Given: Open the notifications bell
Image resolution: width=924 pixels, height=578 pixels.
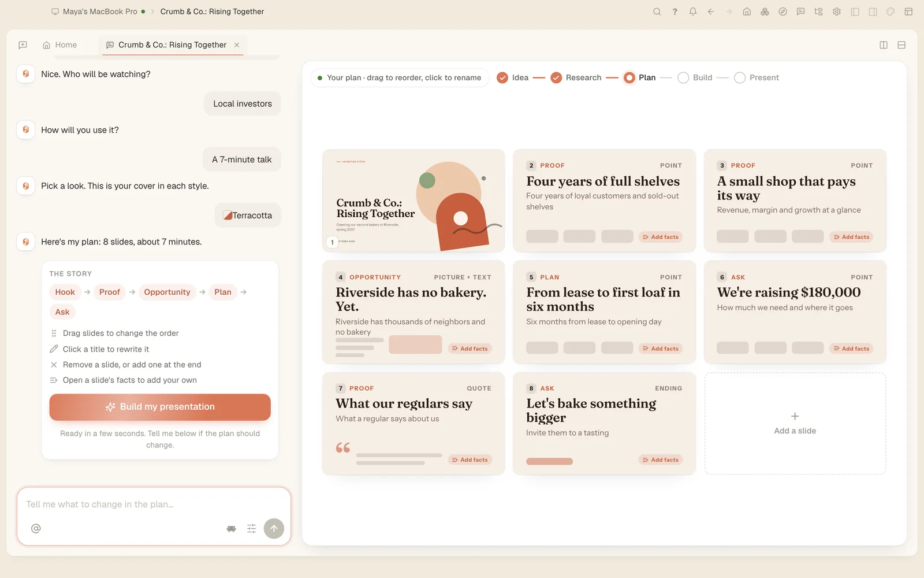Looking at the screenshot, I should coord(693,12).
